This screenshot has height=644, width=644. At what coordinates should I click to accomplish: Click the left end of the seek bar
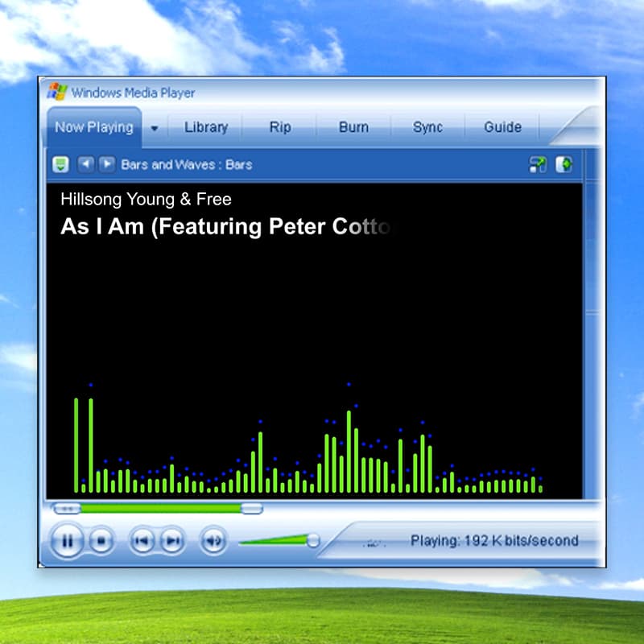pyautogui.click(x=68, y=510)
